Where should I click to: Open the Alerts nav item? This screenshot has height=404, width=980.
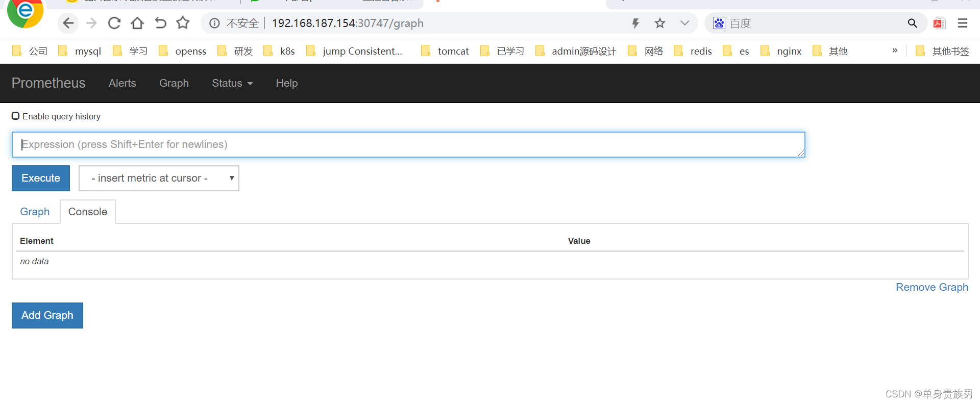click(x=122, y=83)
